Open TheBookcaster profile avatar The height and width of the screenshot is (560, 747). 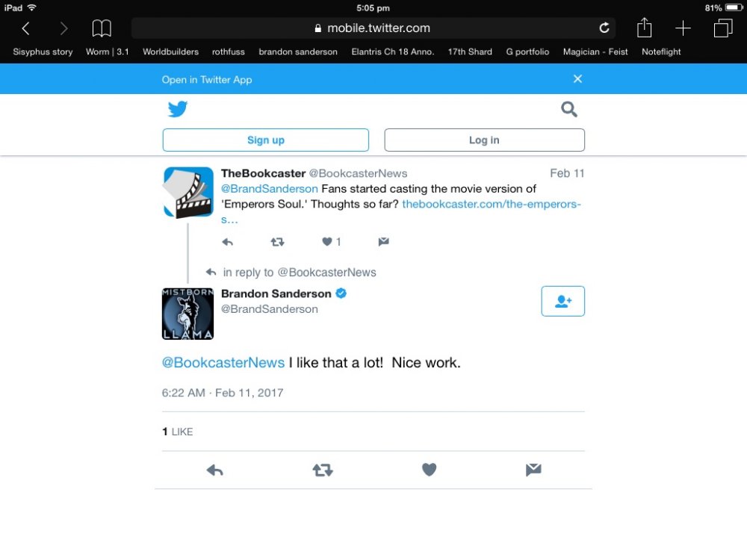coord(187,192)
